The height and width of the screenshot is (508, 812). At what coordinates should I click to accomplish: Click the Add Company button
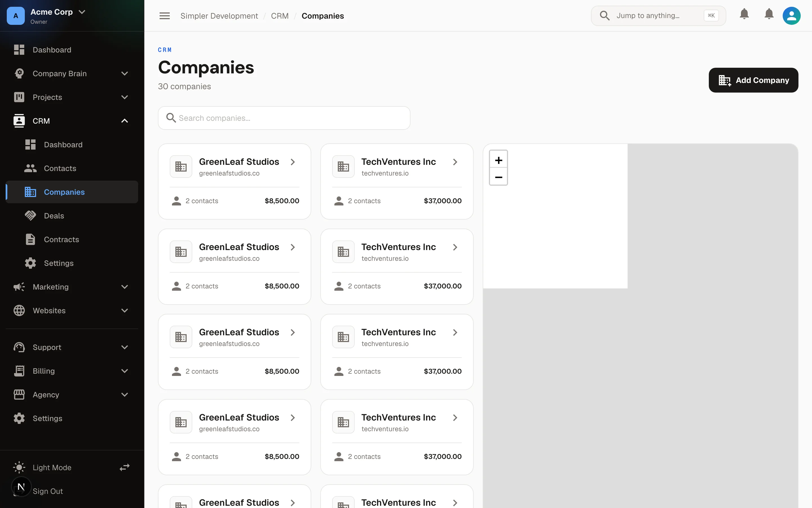pos(753,80)
